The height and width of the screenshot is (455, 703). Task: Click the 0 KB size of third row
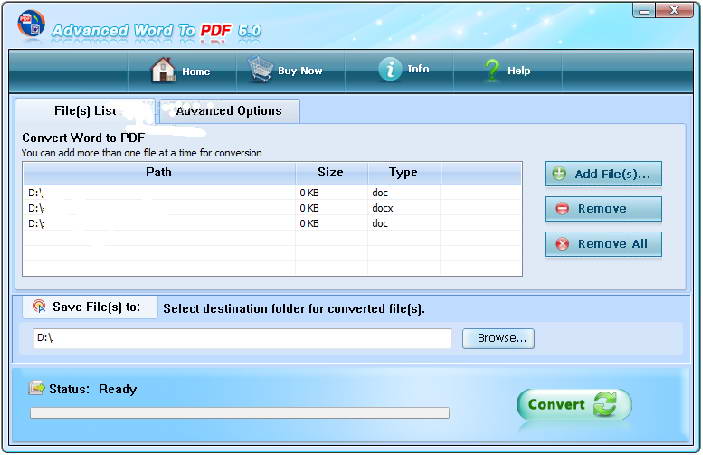click(x=309, y=223)
